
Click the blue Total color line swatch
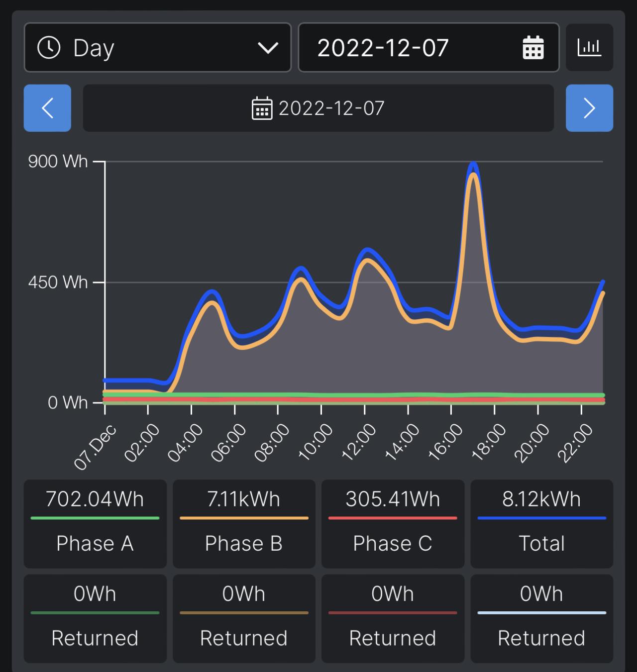[x=541, y=518]
